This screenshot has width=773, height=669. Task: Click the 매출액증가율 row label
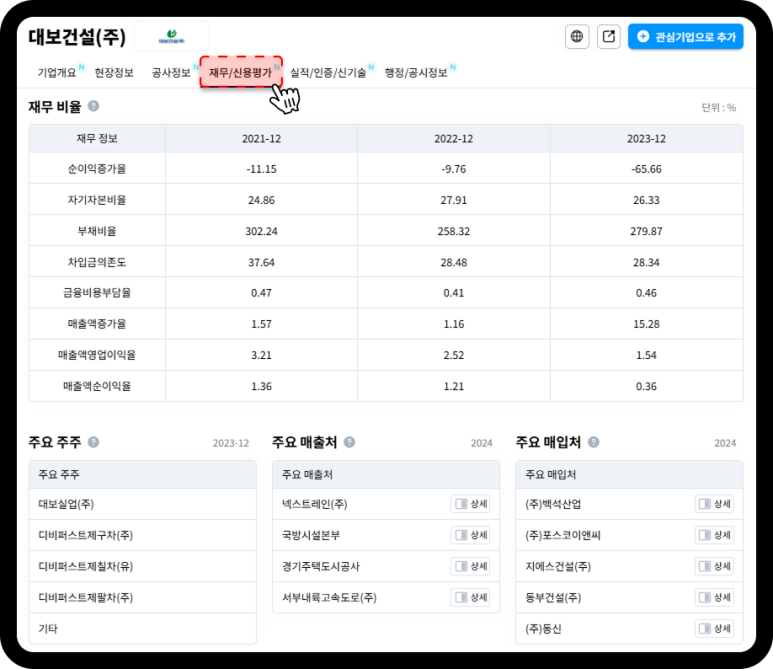click(x=97, y=324)
